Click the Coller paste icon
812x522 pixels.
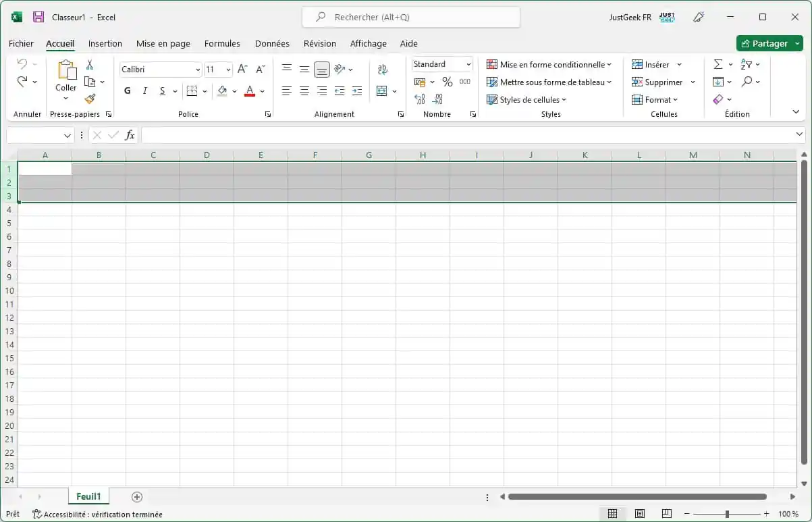66,70
